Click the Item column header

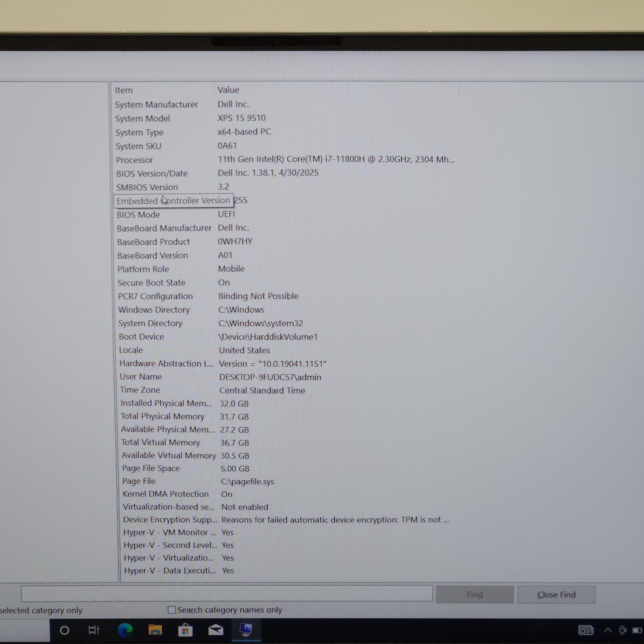click(x=124, y=90)
